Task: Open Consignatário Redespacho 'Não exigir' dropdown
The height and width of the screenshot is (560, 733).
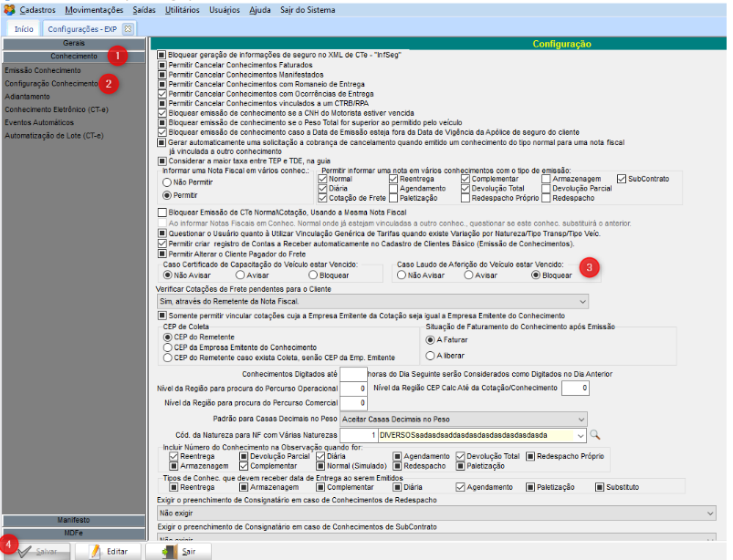Action: (x=436, y=513)
